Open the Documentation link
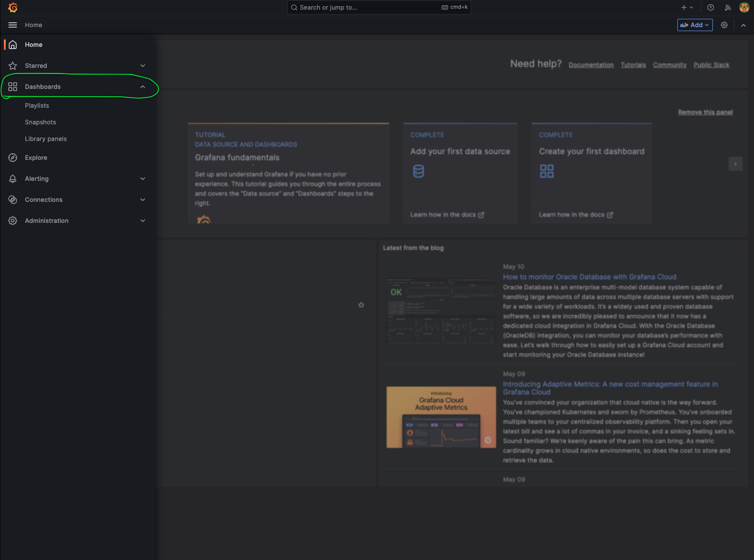The image size is (754, 560). (591, 65)
